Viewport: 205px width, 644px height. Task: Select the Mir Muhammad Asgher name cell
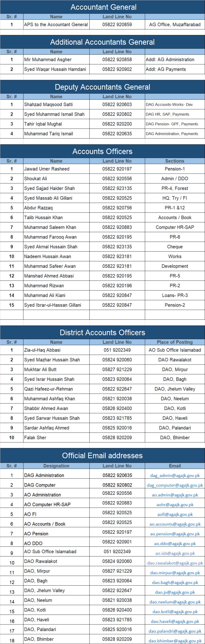tap(48, 60)
